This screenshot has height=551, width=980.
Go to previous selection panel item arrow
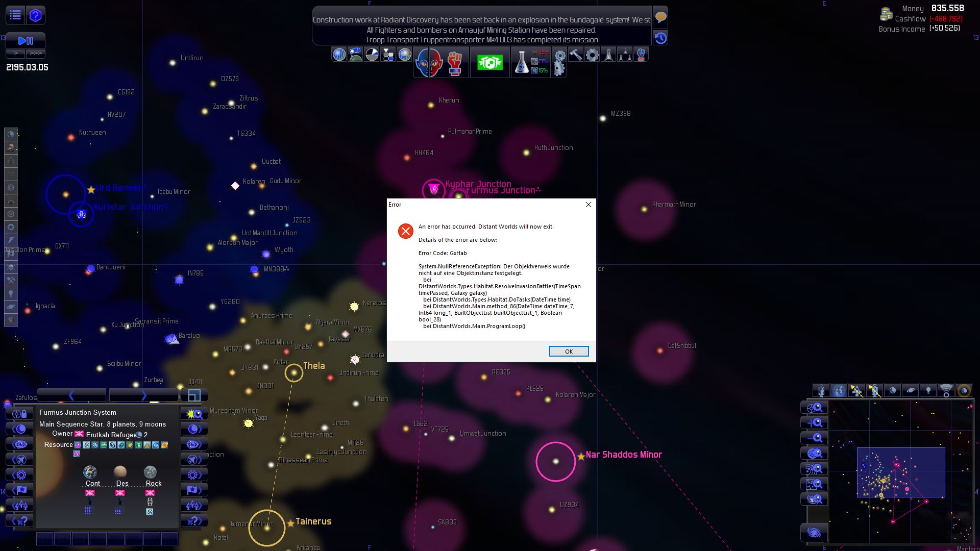pos(71,395)
